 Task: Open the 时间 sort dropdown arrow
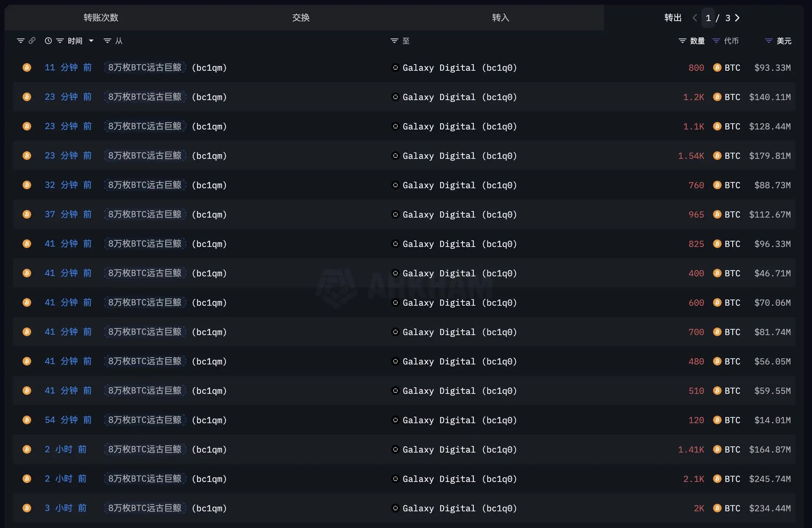click(91, 41)
